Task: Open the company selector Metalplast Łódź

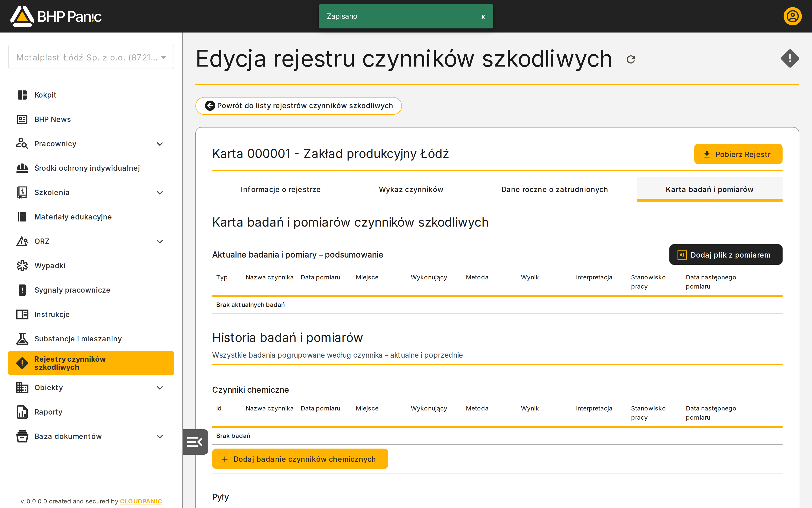Action: point(91,57)
